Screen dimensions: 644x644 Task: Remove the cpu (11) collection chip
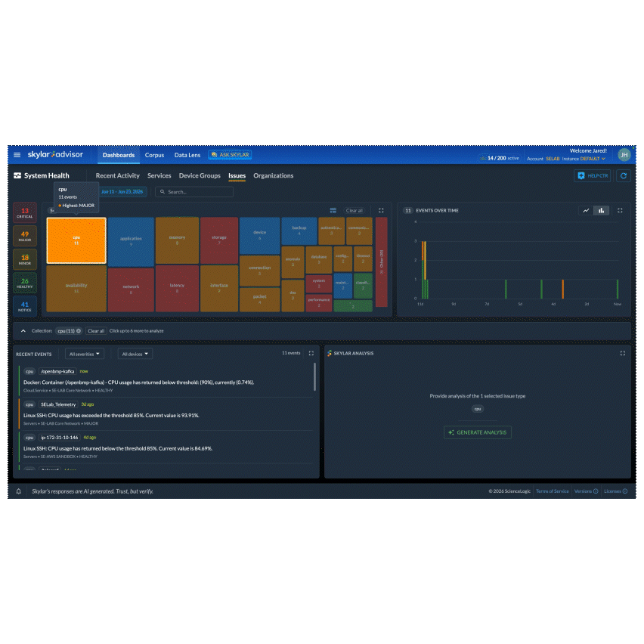[79, 331]
